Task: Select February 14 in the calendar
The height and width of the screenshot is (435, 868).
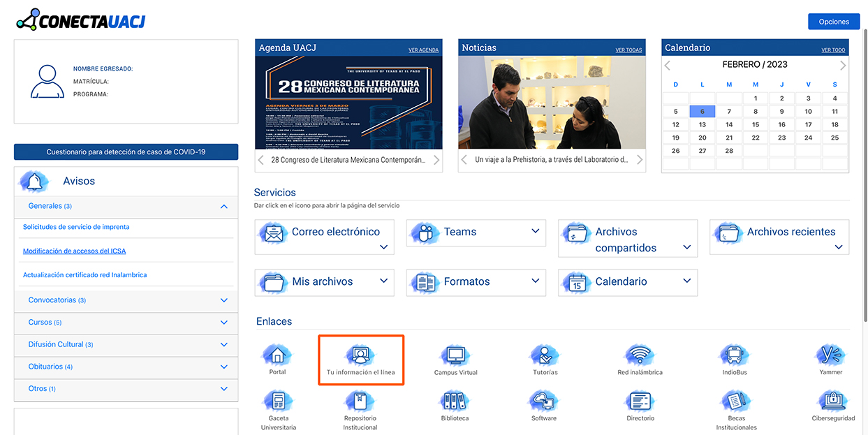Action: click(728, 125)
